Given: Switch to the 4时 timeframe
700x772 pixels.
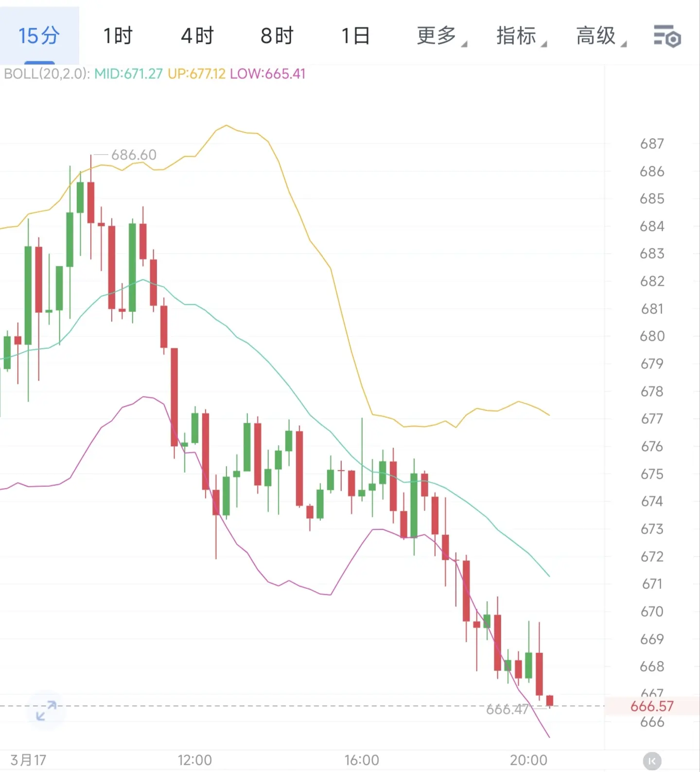Looking at the screenshot, I should tap(197, 36).
